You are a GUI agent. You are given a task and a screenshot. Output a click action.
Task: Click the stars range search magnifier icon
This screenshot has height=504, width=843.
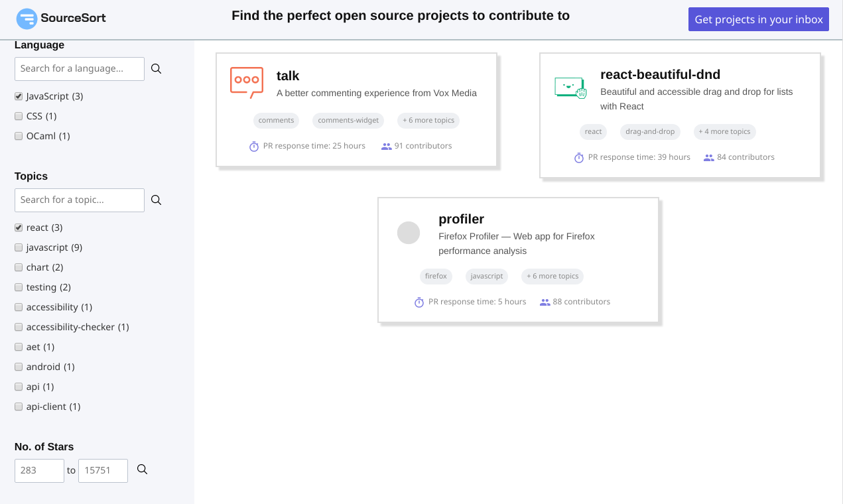[x=142, y=469]
